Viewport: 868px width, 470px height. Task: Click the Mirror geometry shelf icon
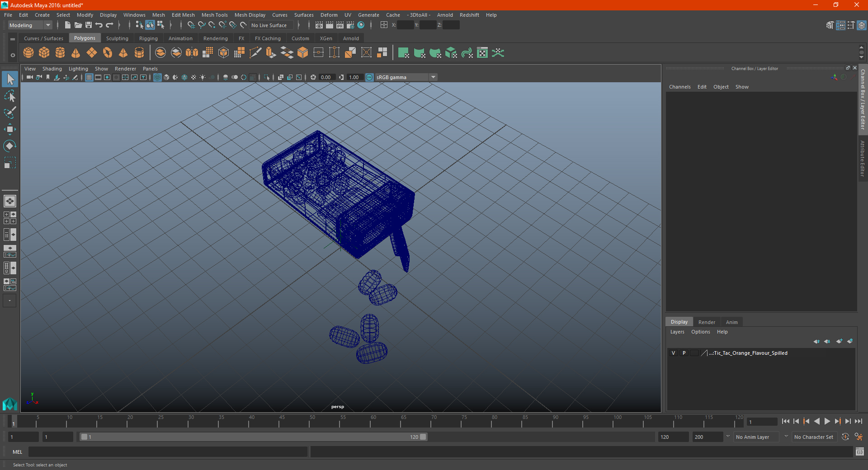click(192, 53)
